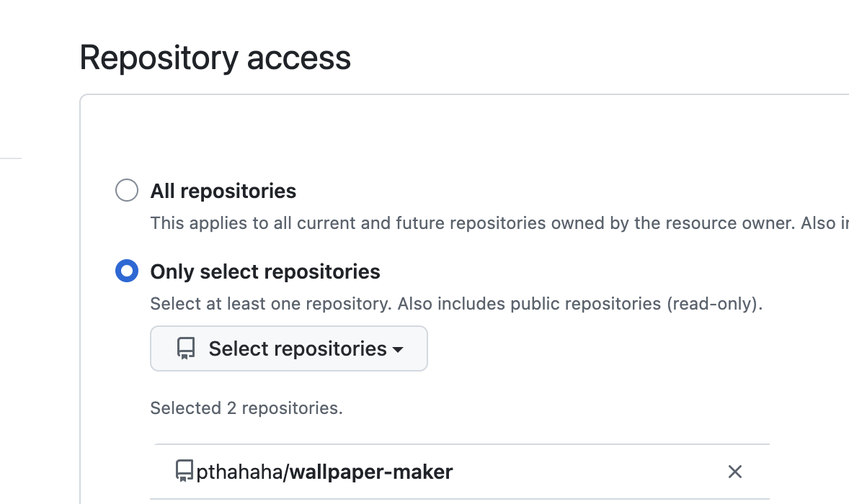The width and height of the screenshot is (849, 504).
Task: Click the bold wallpaper-maker repository name
Action: (x=371, y=472)
